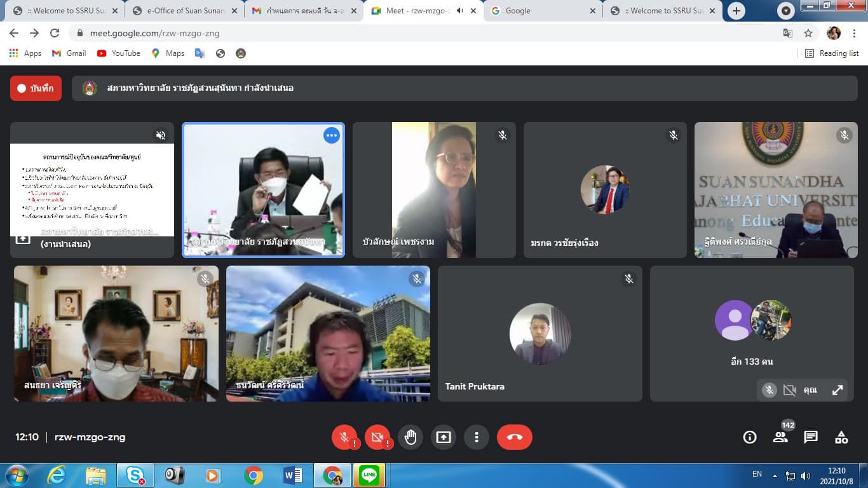This screenshot has width=868, height=488.
Task: Click the red recording indicator button
Action: [x=36, y=88]
